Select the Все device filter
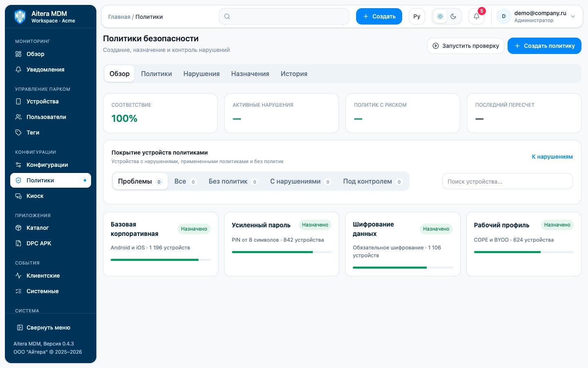588x368 pixels. [186, 181]
